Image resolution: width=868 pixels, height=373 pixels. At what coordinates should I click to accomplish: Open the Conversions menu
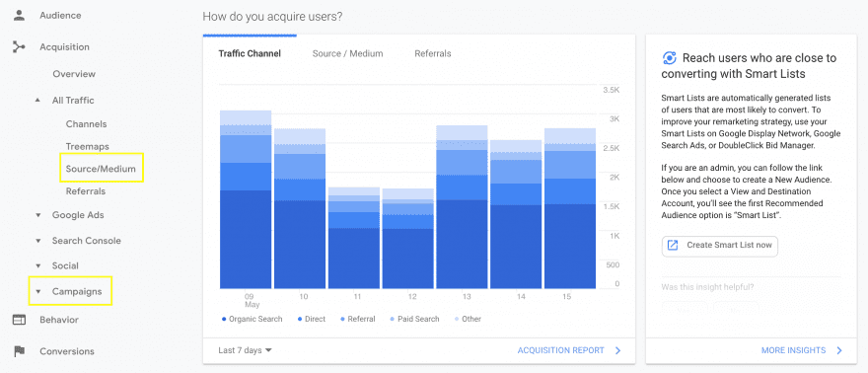(67, 351)
